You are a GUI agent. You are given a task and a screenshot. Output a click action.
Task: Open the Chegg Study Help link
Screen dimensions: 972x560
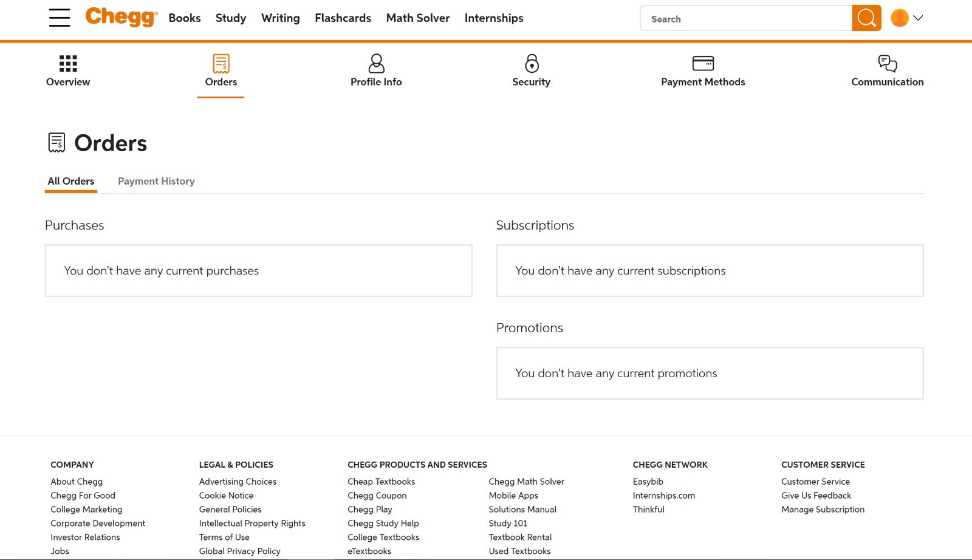click(383, 524)
